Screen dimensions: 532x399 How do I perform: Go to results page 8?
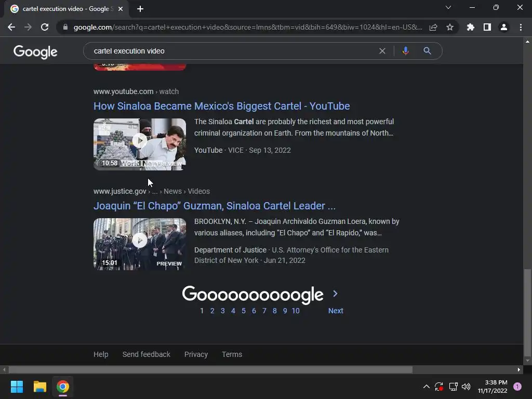(x=274, y=311)
